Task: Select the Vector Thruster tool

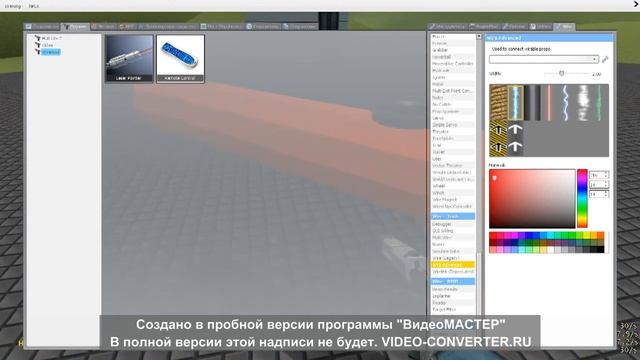Action: coord(452,165)
